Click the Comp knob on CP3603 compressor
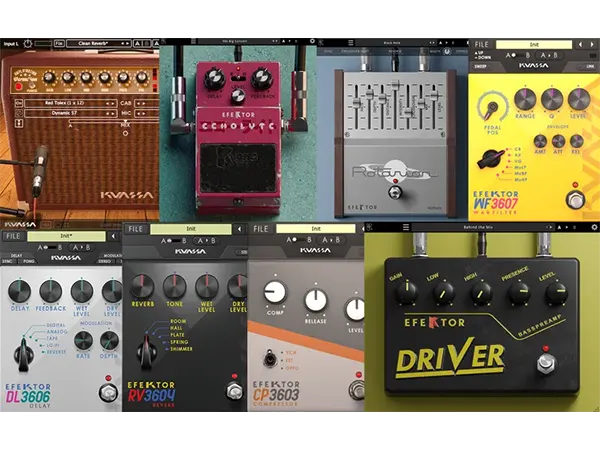The height and width of the screenshot is (450, 600). pos(273,292)
